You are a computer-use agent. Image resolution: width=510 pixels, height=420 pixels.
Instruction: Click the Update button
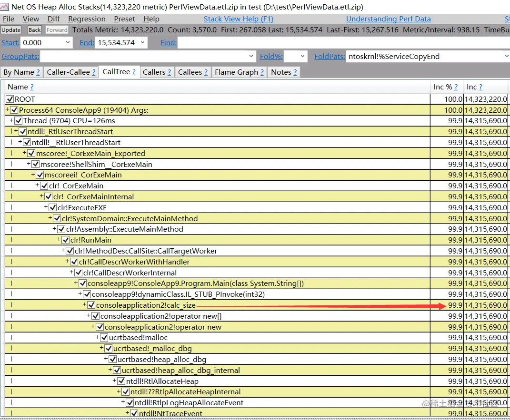[11, 30]
